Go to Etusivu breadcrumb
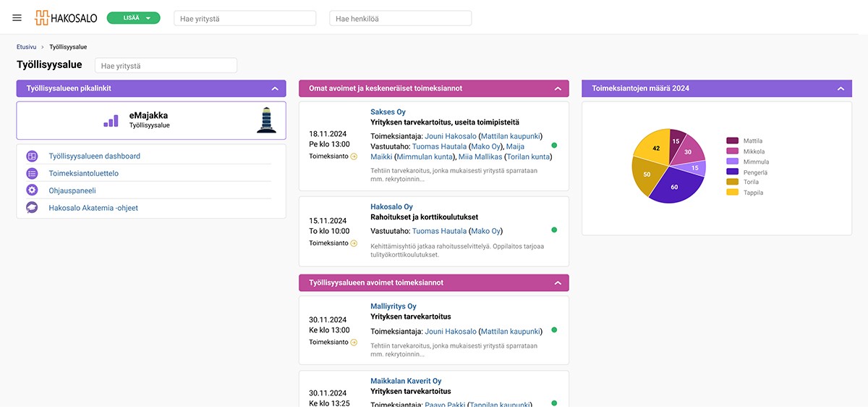Viewport: 868px width, 407px height. point(27,47)
